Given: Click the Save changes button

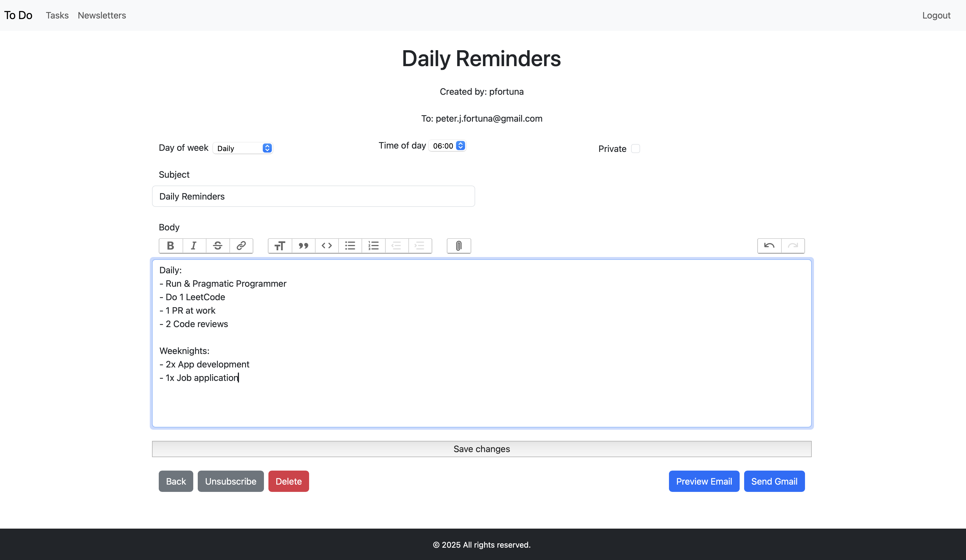Looking at the screenshot, I should point(482,448).
